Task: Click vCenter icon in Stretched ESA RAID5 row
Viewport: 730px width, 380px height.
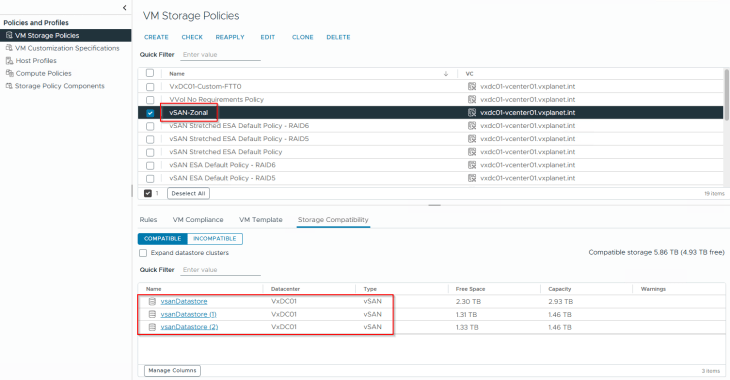Action: point(472,138)
